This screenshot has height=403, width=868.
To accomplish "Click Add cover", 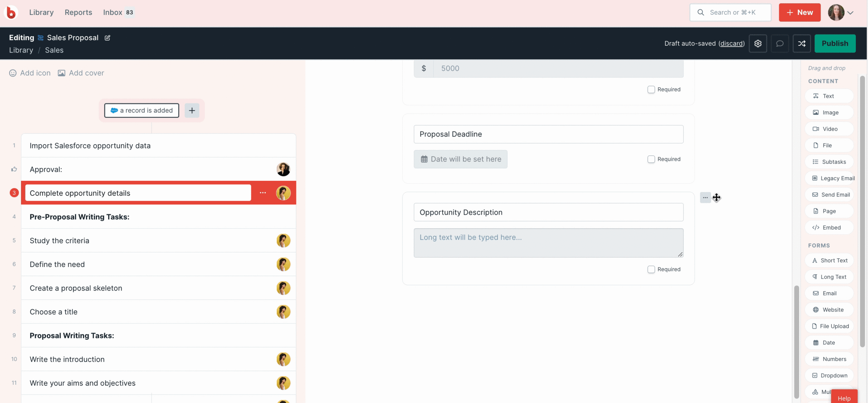I will click(81, 73).
